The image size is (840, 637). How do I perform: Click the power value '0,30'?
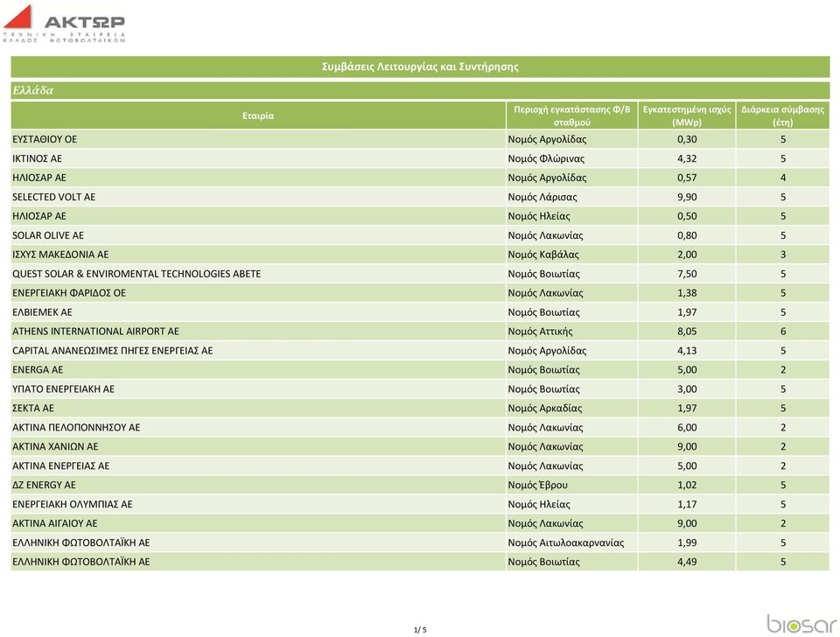pos(687,139)
